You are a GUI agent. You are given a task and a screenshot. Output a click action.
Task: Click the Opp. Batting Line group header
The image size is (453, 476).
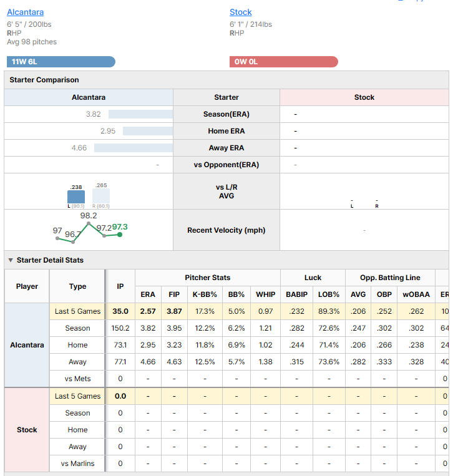tap(390, 278)
